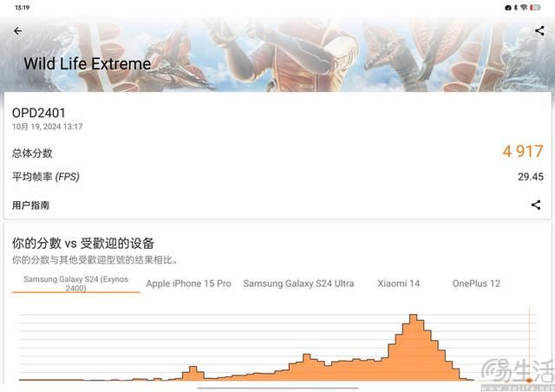
Task: Switch to the Samsung Galaxy S24 Ultra tab
Action: click(298, 284)
